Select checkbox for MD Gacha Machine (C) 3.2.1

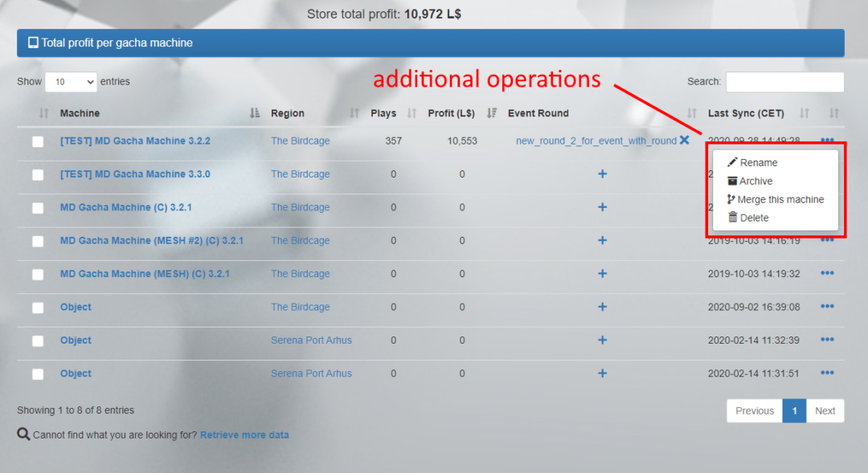38,208
